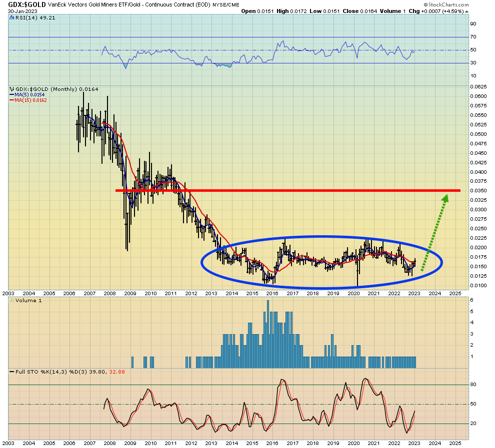
Task: Click the 0.0350 price axis label
Action: pyautogui.click(x=478, y=191)
